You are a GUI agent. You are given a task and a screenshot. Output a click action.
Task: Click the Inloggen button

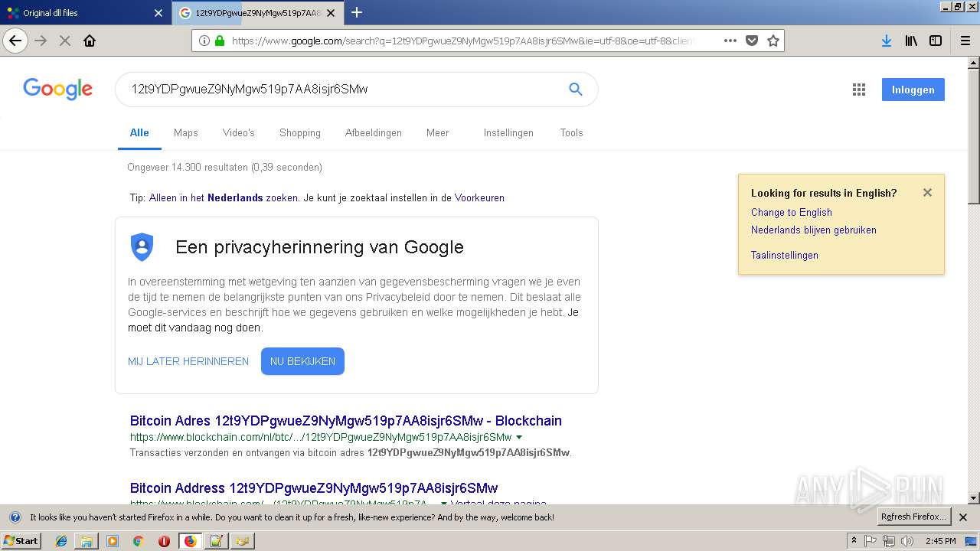pyautogui.click(x=913, y=90)
